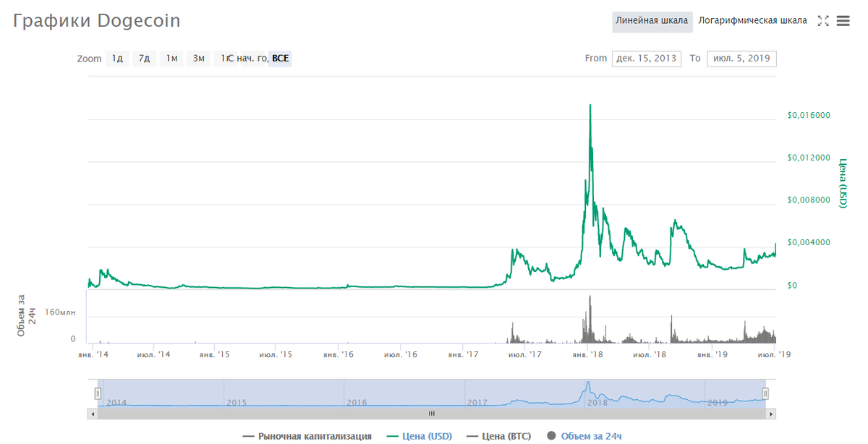Click the From date field showing дек. 15, 2013
The image size is (868, 444).
646,59
